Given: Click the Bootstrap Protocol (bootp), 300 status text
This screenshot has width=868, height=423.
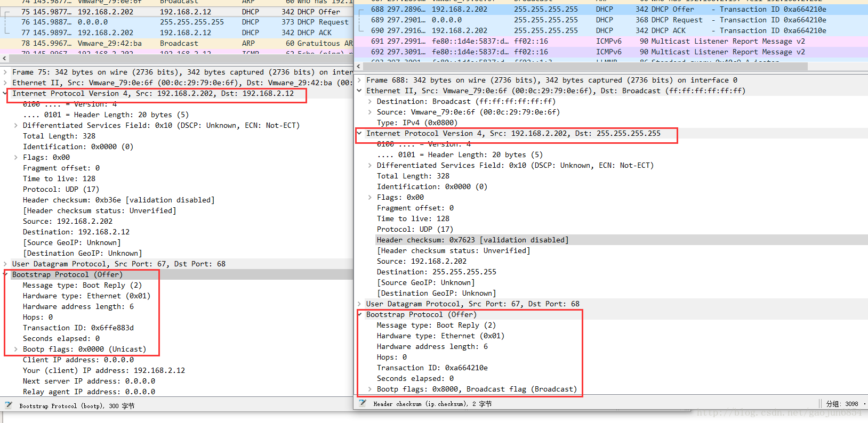Looking at the screenshot, I should click(77, 406).
